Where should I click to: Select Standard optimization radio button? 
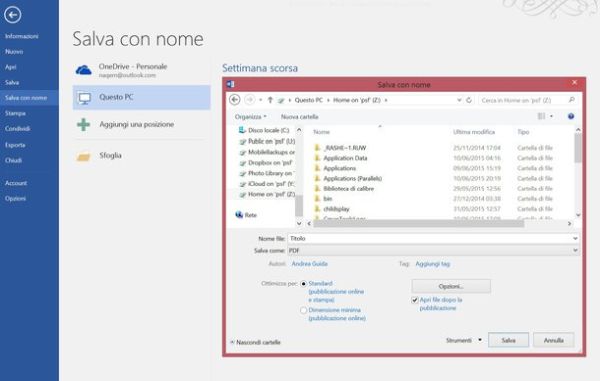tap(303, 284)
